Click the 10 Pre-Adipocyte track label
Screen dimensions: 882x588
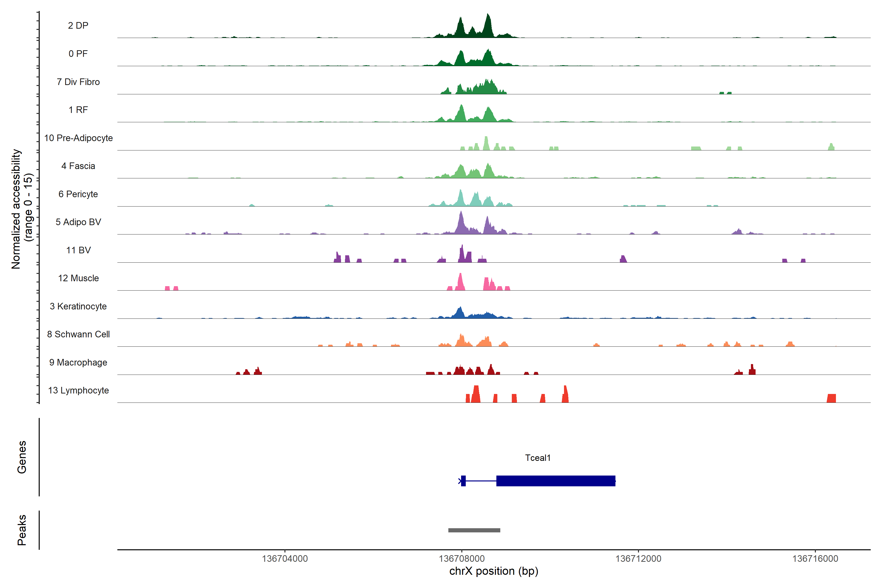click(x=78, y=138)
